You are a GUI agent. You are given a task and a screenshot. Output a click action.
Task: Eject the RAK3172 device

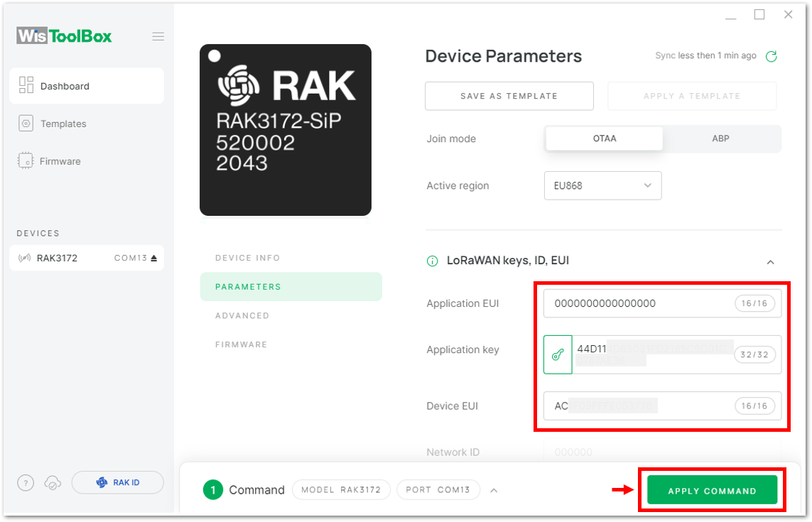pos(153,258)
